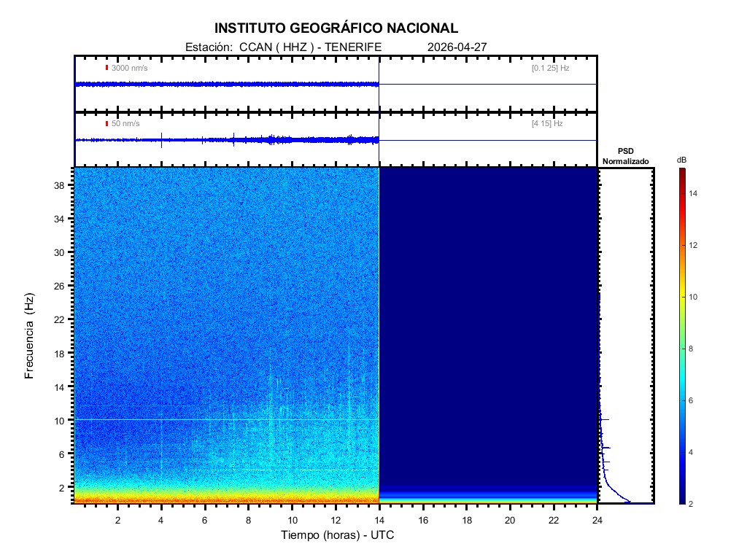Screen dimensions: 747x560
Task: Click the red 3000 nm/s scale marker
Action: coord(107,68)
